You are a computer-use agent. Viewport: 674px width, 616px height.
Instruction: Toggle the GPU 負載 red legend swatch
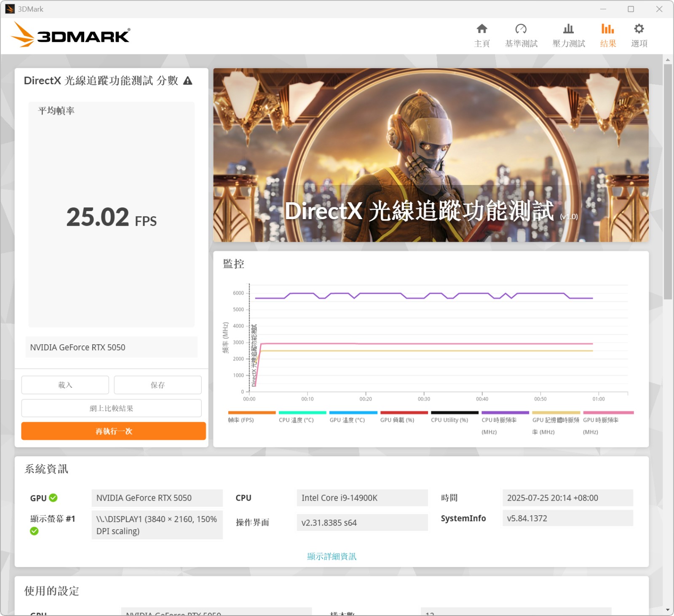[x=404, y=412]
